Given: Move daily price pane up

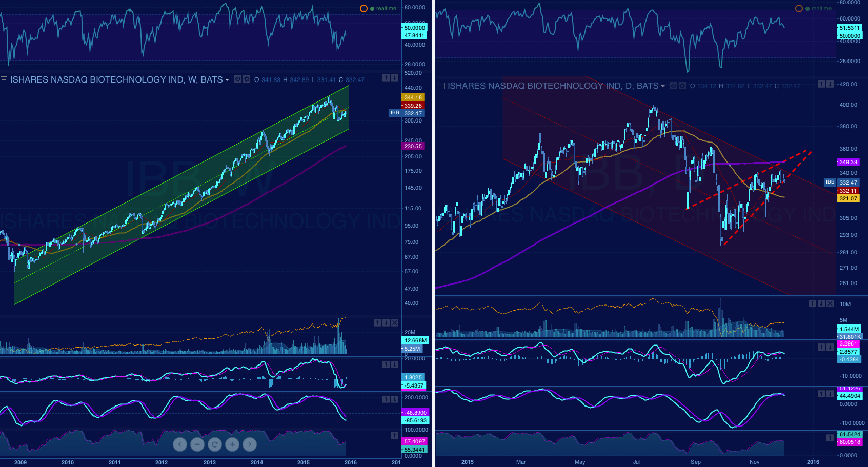Looking at the screenshot, I should (821, 84).
